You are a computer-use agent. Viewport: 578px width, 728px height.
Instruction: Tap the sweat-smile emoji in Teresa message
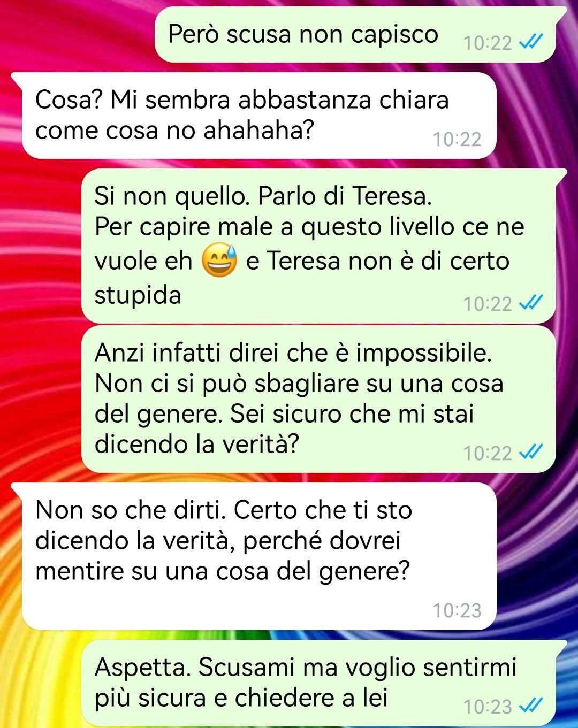coord(219,261)
